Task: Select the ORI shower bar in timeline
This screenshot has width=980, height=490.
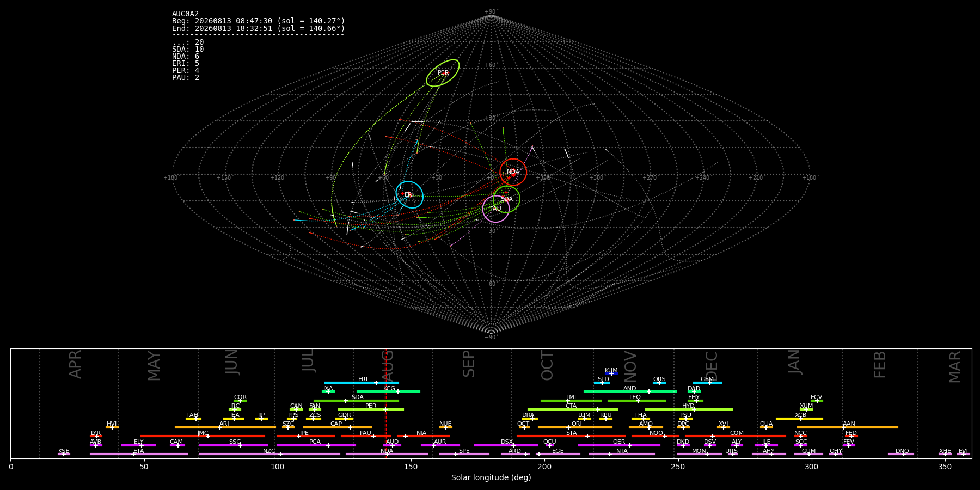Action: [575, 427]
